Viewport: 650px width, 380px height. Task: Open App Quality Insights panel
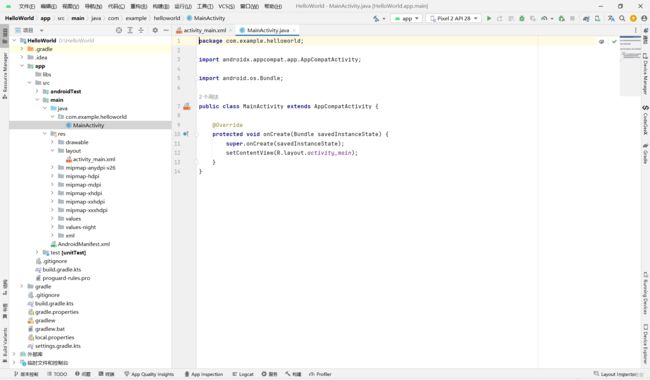point(149,374)
